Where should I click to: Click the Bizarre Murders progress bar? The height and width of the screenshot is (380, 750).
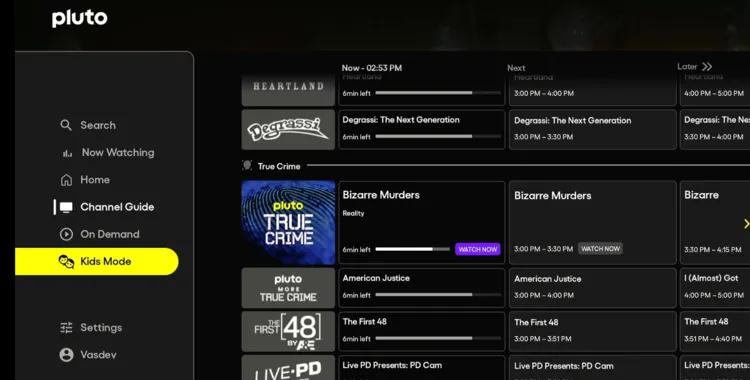[412, 249]
